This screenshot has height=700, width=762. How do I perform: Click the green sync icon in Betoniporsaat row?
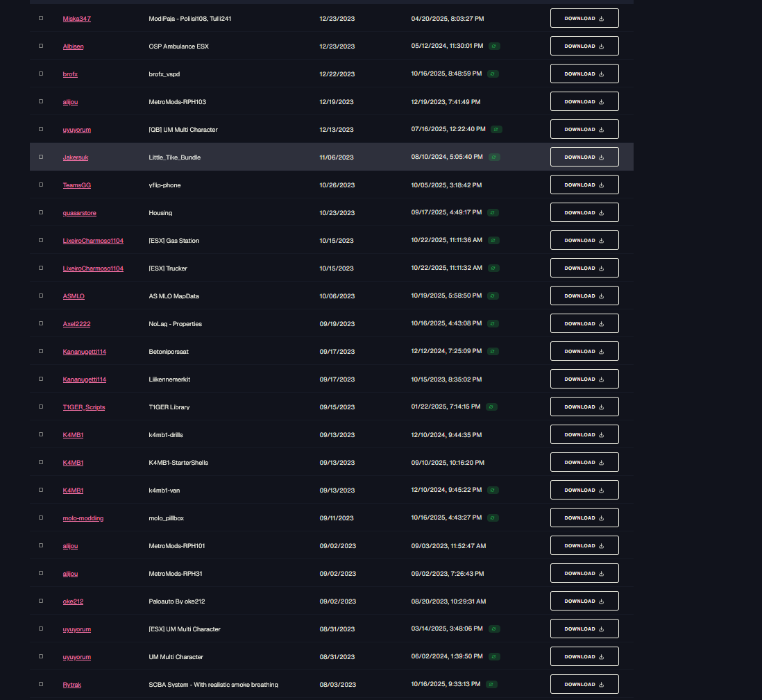(x=493, y=351)
